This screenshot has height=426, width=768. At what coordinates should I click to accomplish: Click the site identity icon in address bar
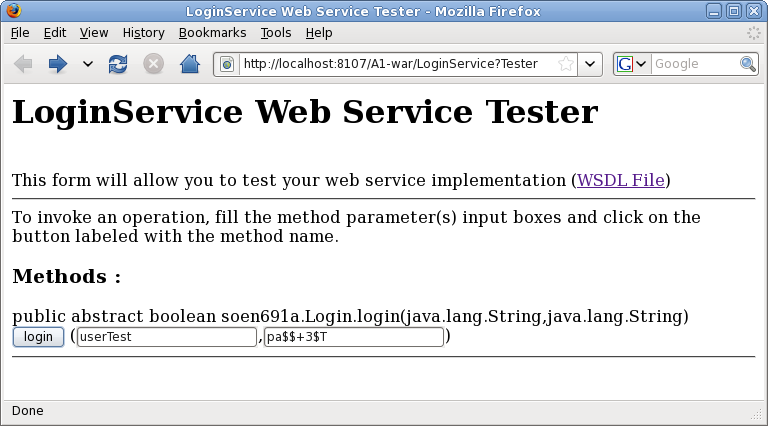(227, 64)
